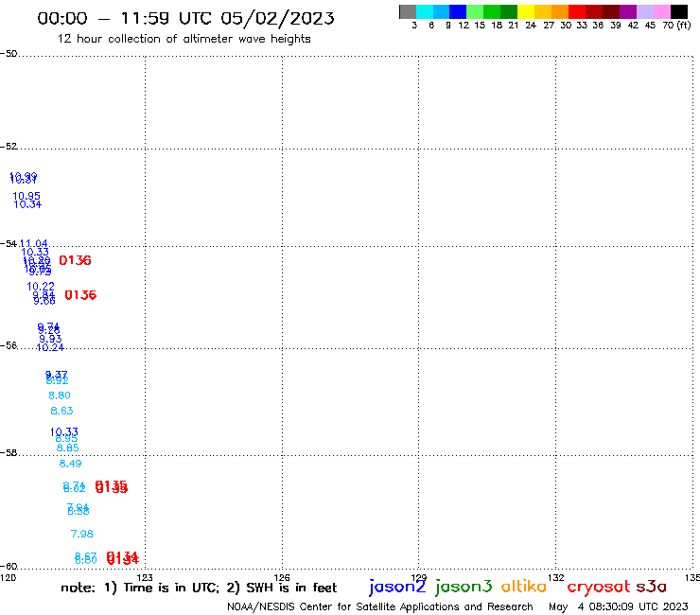Image resolution: width=700 pixels, height=615 pixels.
Task: Click the orange 'altika' satellite label
Action: (524, 586)
